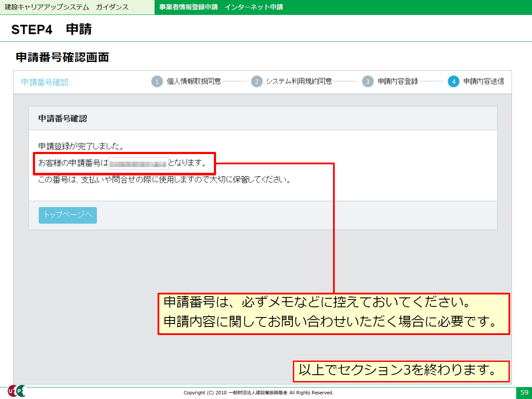
Task: Click the 申請番号確認 panel title
Action: pyautogui.click(x=63, y=119)
